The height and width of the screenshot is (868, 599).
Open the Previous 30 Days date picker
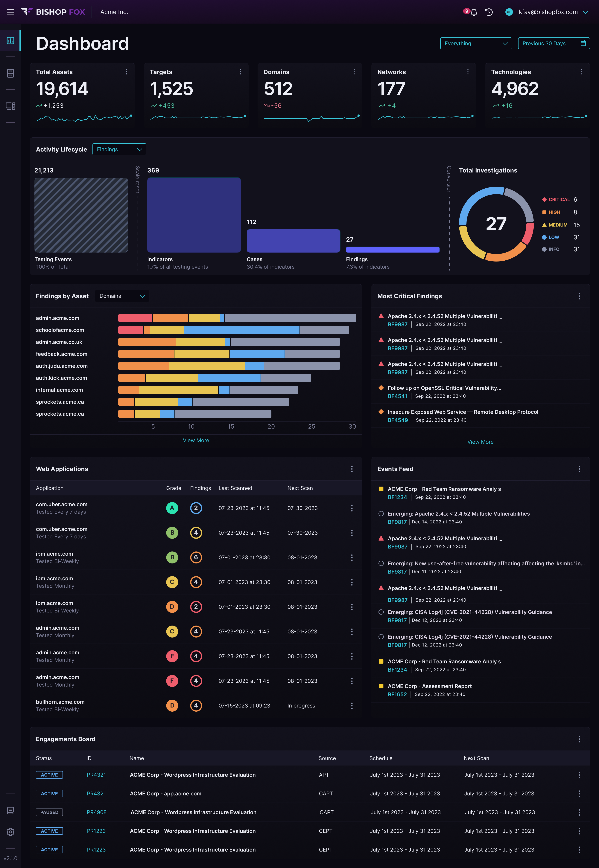(x=554, y=44)
